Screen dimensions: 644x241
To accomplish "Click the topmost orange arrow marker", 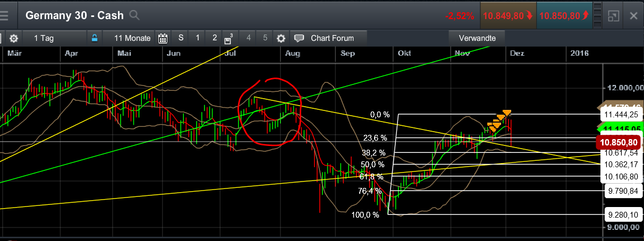I will [507, 112].
